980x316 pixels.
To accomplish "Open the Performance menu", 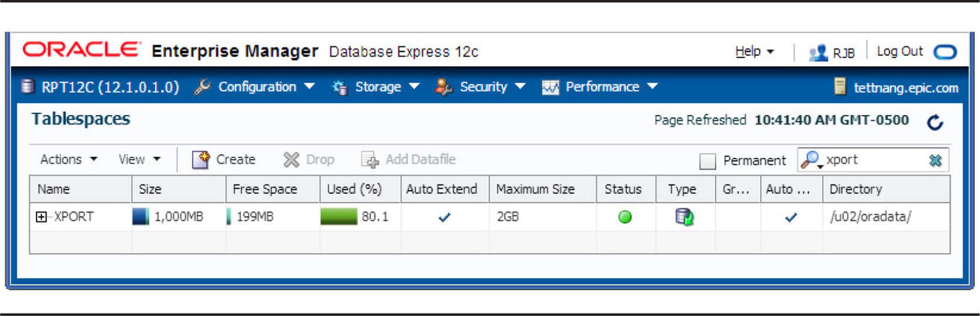I will click(600, 87).
